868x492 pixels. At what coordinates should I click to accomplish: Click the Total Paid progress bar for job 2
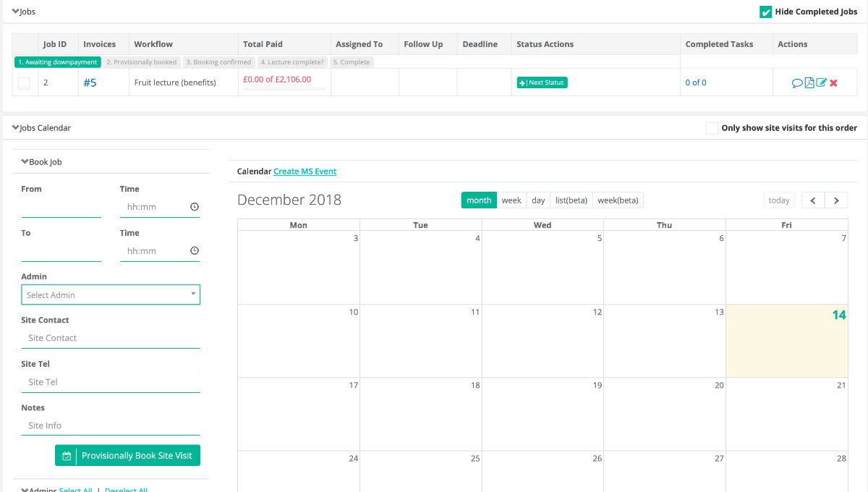(284, 89)
